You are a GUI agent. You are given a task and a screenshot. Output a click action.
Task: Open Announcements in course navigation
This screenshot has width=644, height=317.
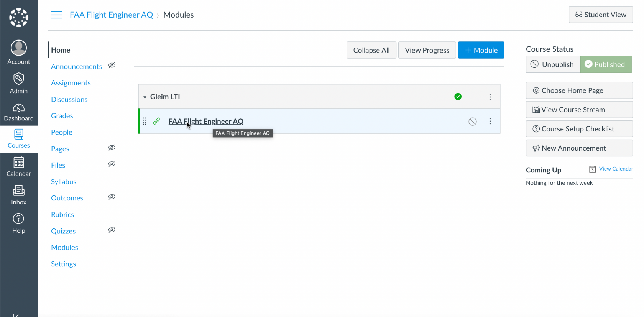pos(77,67)
